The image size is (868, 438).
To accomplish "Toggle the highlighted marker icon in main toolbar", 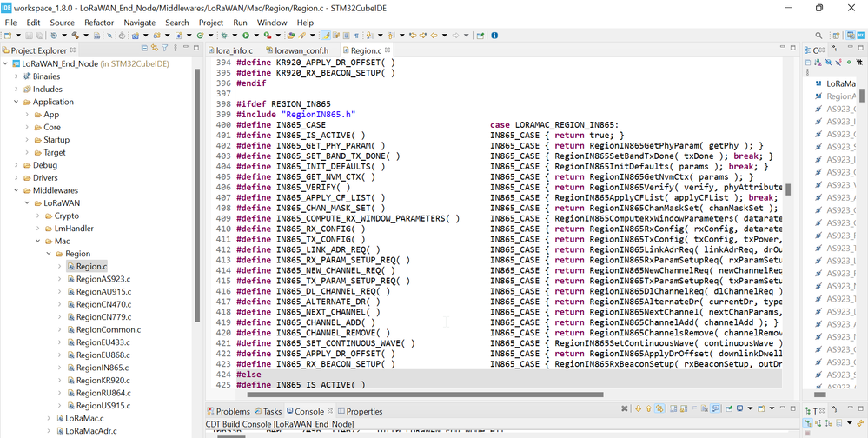I will click(x=325, y=35).
